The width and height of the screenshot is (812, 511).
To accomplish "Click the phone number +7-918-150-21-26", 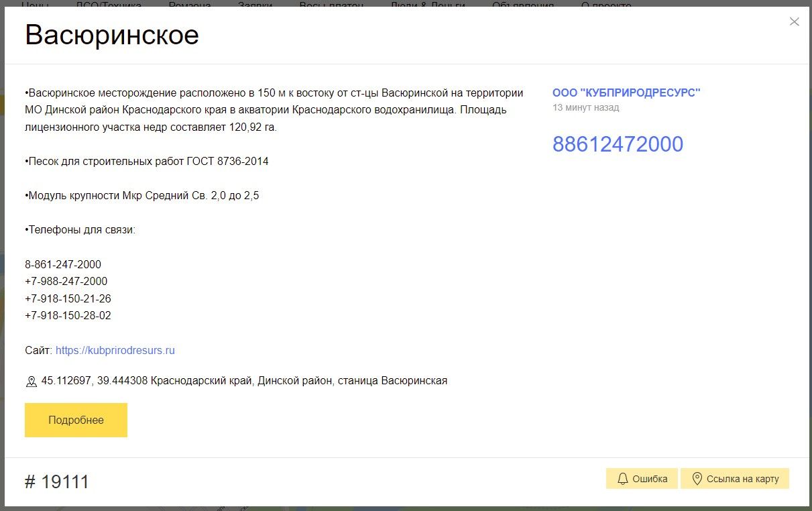I will 68,298.
